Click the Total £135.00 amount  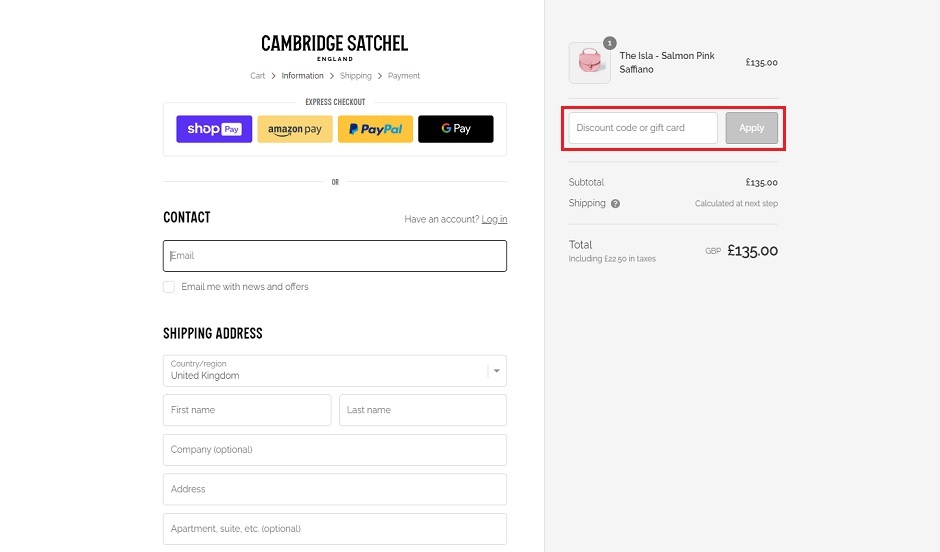(752, 251)
